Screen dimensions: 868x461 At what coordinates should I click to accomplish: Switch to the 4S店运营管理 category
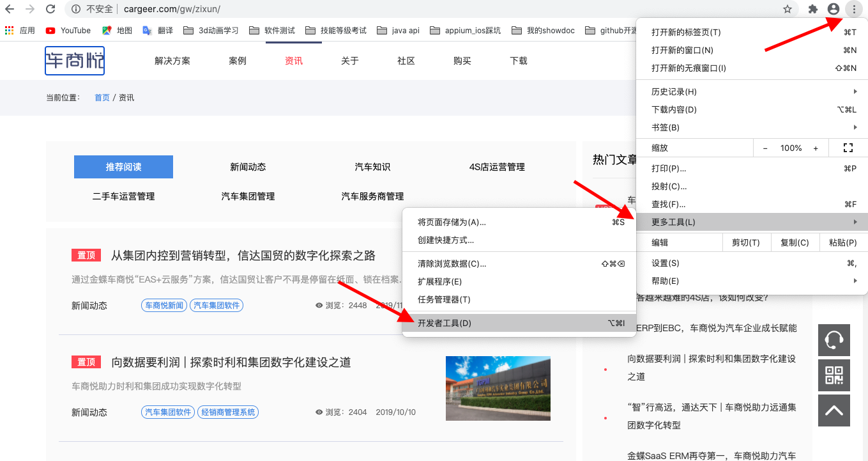point(497,167)
